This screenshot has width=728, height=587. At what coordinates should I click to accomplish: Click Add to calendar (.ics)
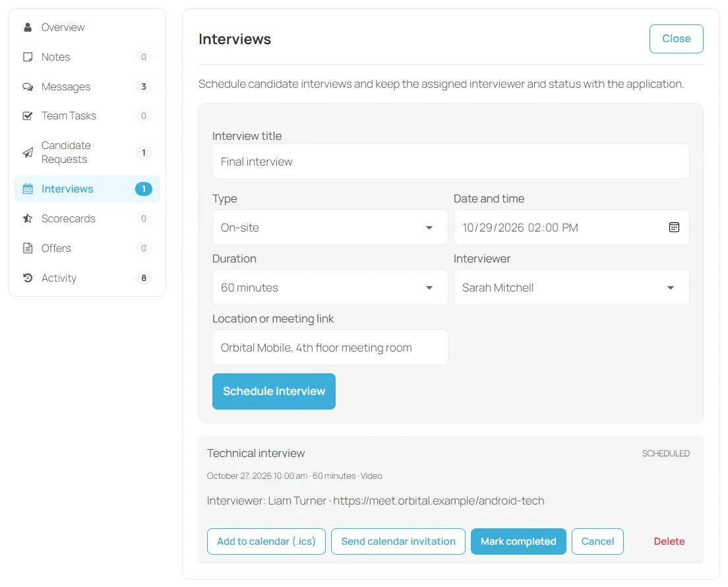tap(266, 541)
